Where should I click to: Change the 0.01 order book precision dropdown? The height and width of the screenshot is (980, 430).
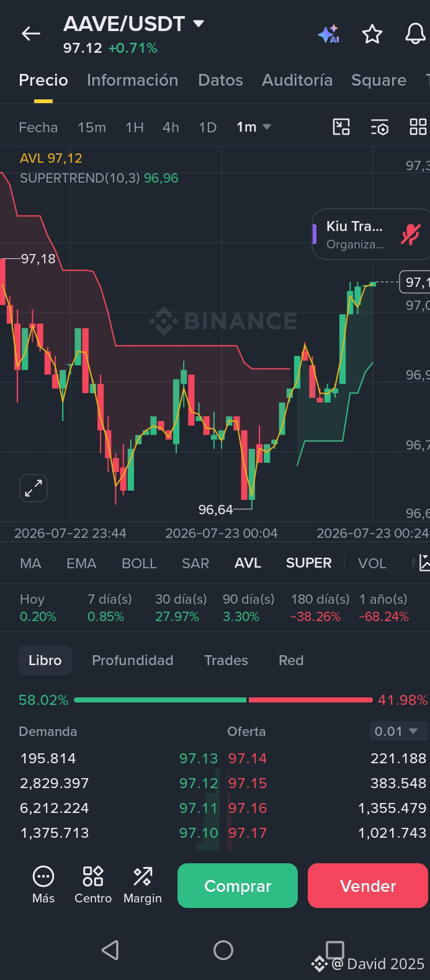point(398,732)
